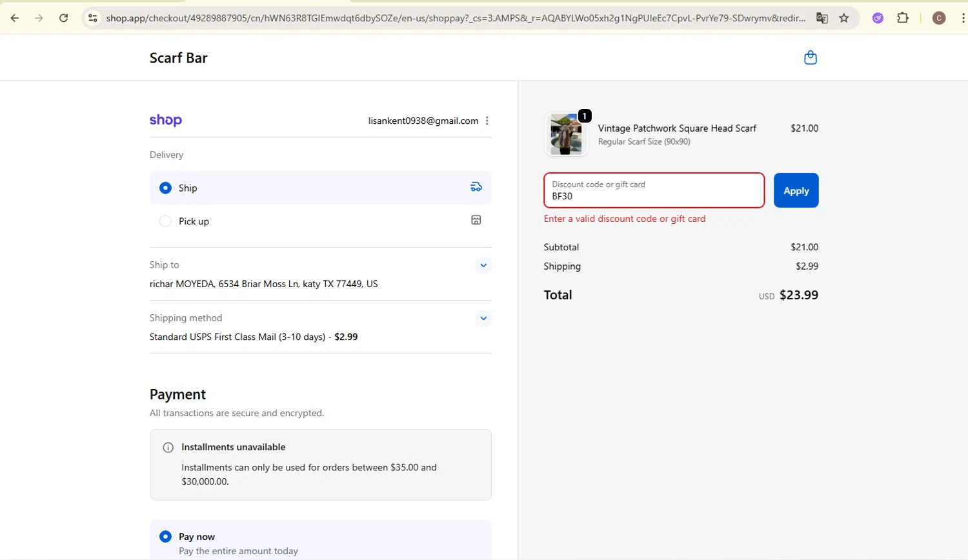Click the Apply discount button
968x560 pixels.
coord(796,190)
